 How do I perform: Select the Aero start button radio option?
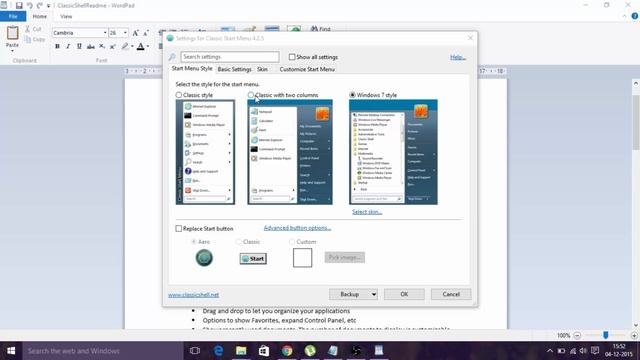(193, 242)
